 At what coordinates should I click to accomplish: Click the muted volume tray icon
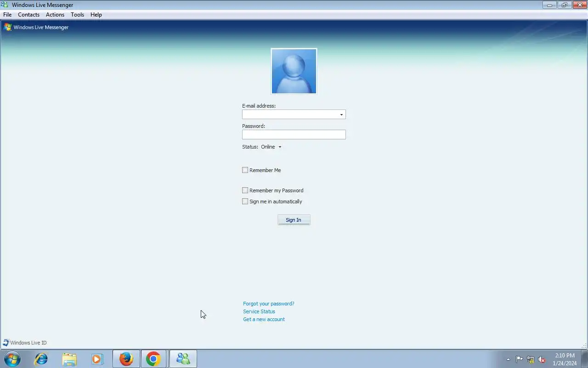(x=542, y=359)
